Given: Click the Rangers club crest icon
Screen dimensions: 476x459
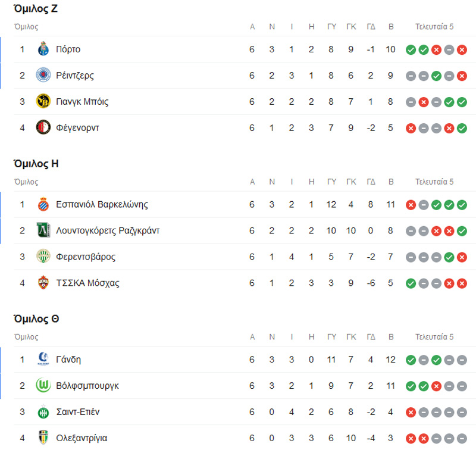Looking at the screenshot, I should click(43, 76).
